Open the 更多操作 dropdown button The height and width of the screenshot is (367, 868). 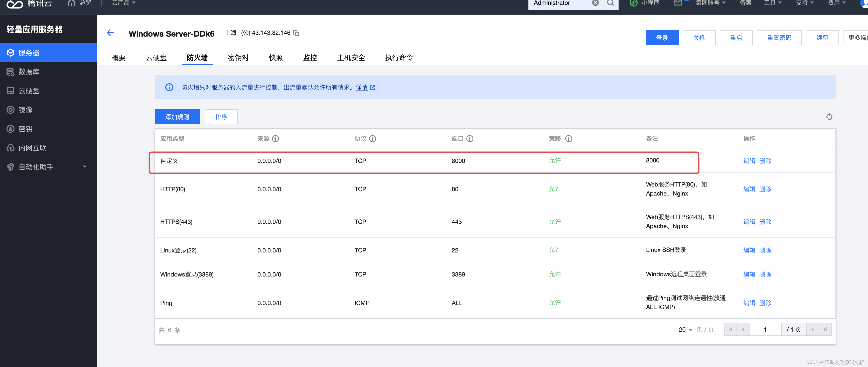pyautogui.click(x=855, y=37)
